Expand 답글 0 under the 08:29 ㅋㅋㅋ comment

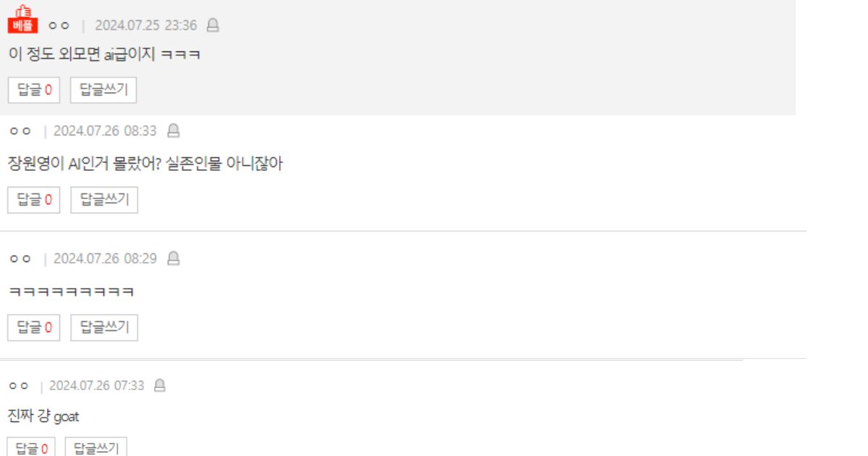coord(34,327)
